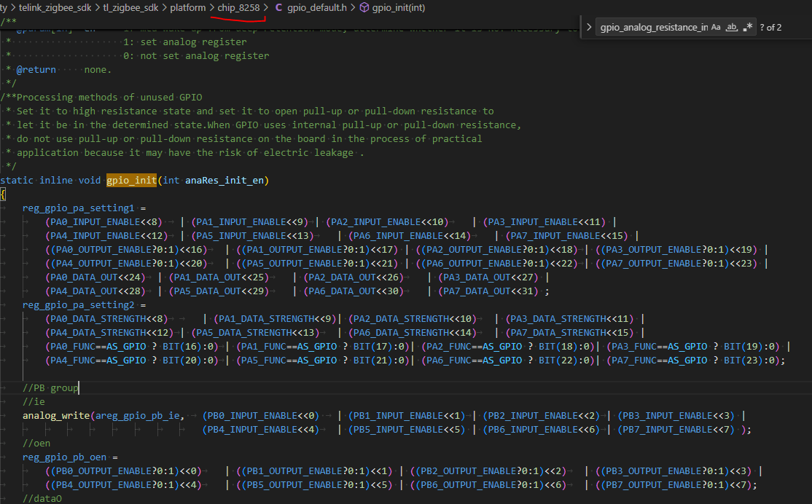The width and height of the screenshot is (812, 504).
Task: Click '1: set analog register' comment line
Action: (185, 42)
